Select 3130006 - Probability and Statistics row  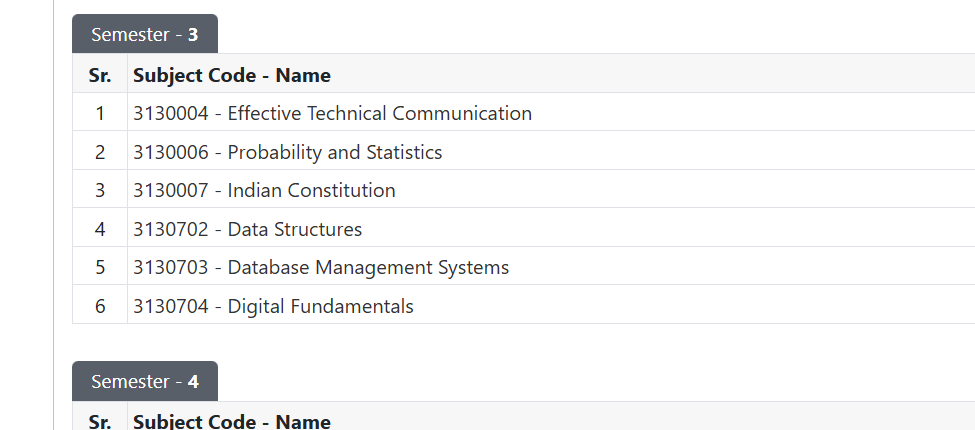[524, 151]
